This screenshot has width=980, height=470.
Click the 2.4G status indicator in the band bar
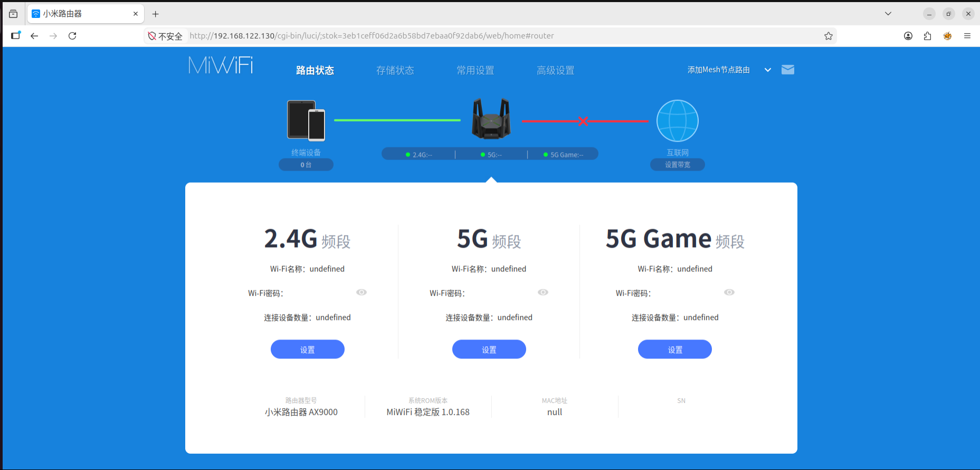419,155
